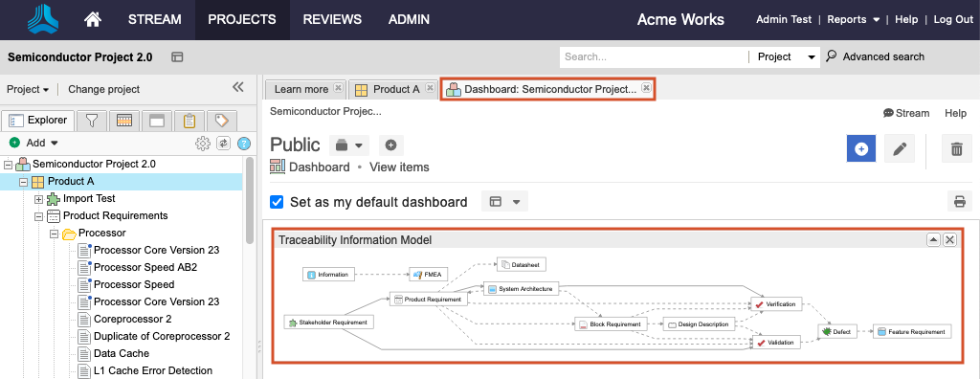The width and height of the screenshot is (980, 379).
Task: Open the Releases tab icon
Action: [x=123, y=120]
